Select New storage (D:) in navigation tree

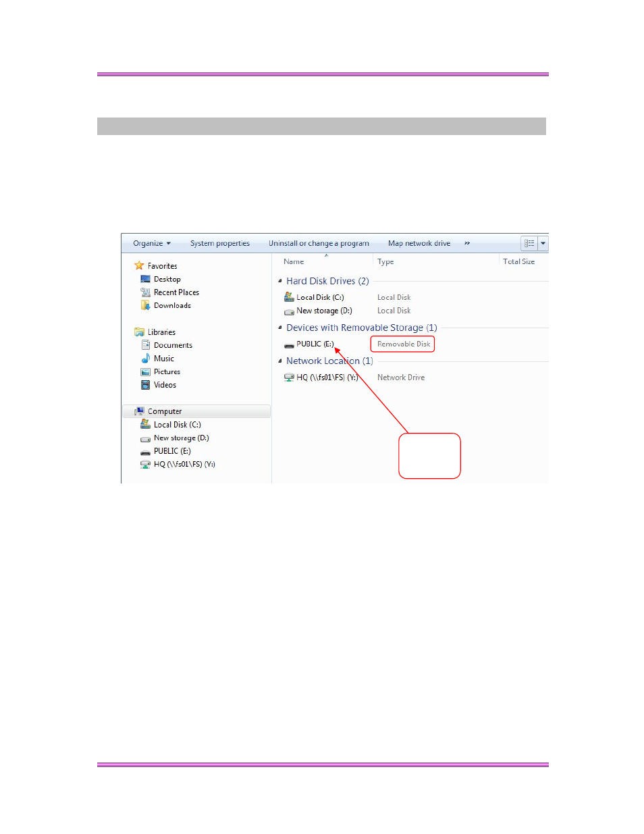pyautogui.click(x=182, y=438)
